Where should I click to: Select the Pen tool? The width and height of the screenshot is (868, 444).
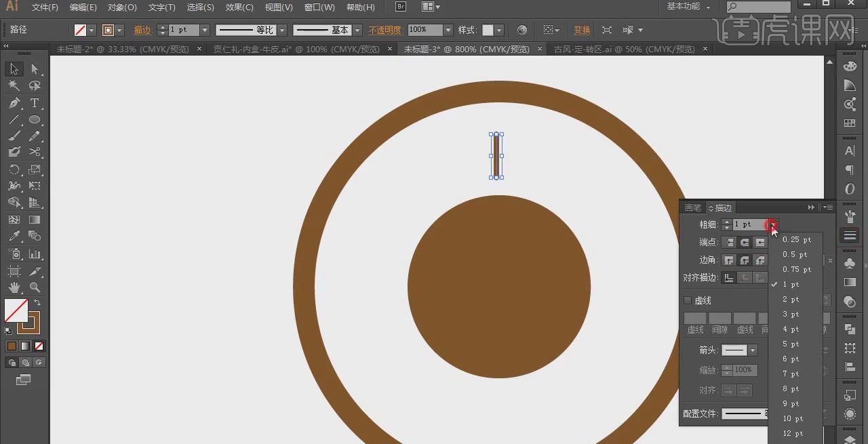[14, 103]
